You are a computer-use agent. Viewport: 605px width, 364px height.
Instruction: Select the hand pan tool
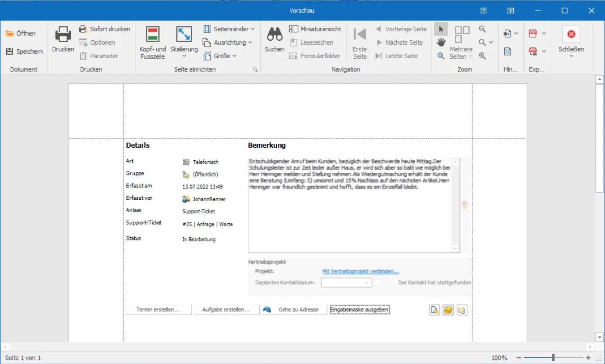pyautogui.click(x=441, y=43)
